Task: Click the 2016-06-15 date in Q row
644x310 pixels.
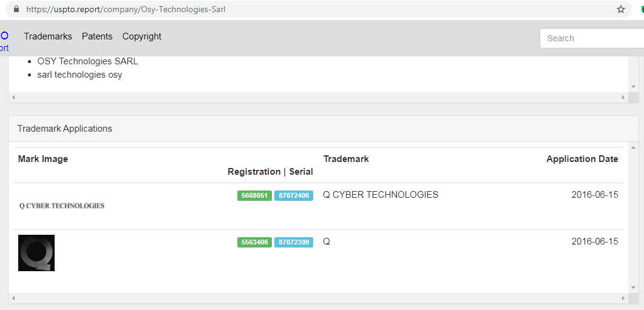Action: pos(595,241)
